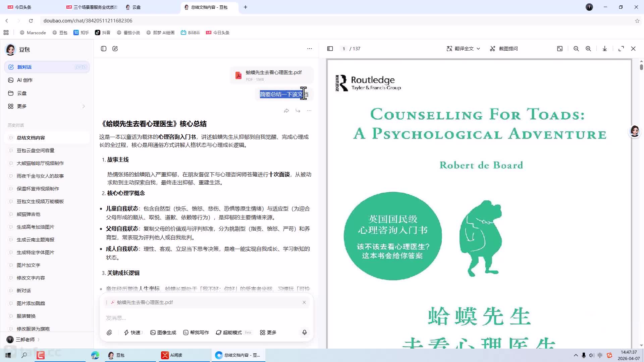
Task: Zoom out the PDF viewer
Action: click(576, 49)
